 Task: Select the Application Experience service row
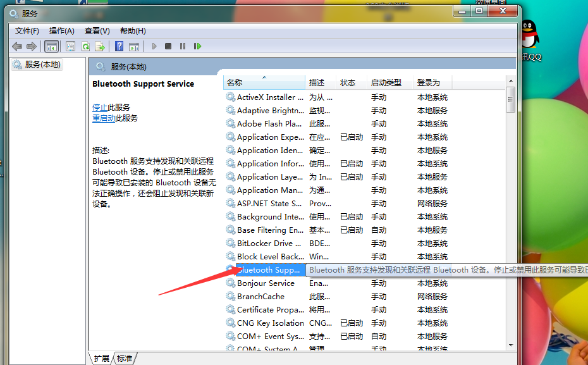click(x=338, y=137)
